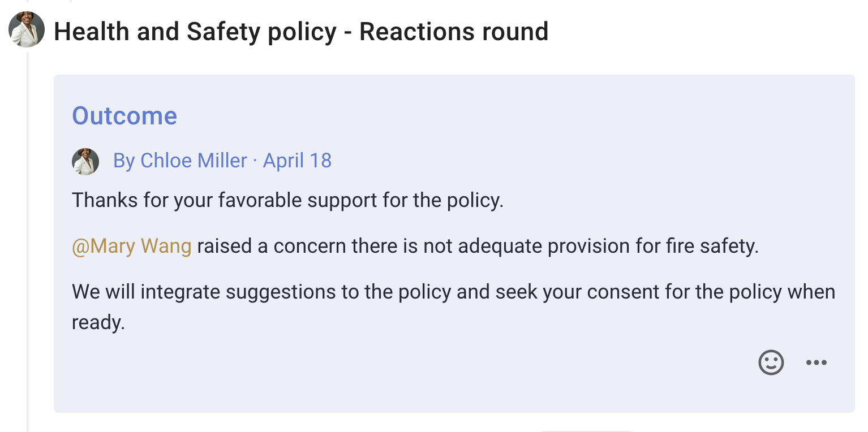Click the Outcome heading

click(x=124, y=116)
